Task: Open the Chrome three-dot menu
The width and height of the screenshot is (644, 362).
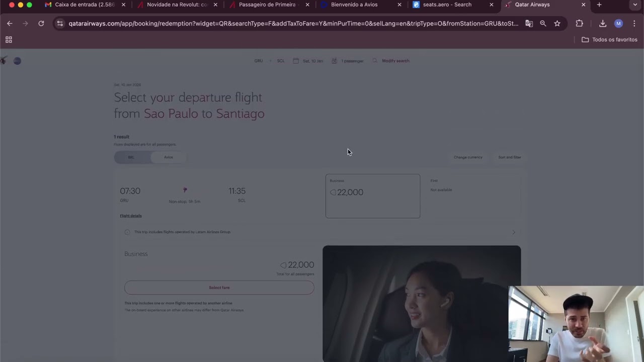Action: (x=634, y=24)
